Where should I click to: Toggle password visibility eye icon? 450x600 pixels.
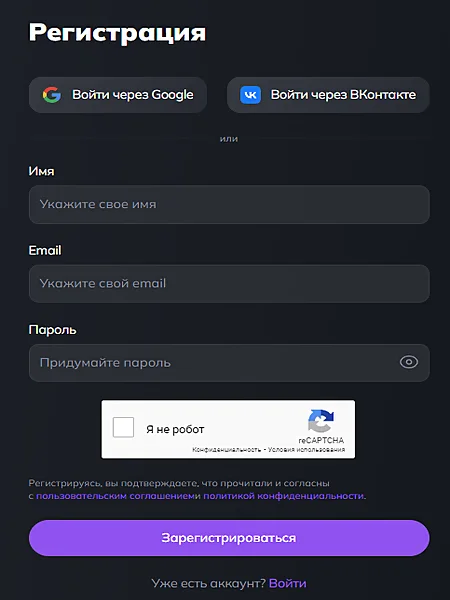coord(409,362)
